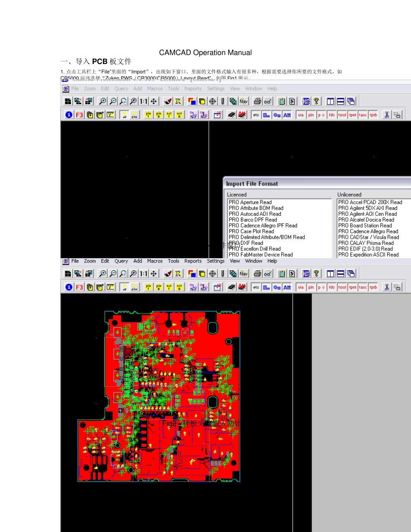The height and width of the screenshot is (532, 411).
Task: Click the printer icon in PCB layout window
Action: [x=257, y=273]
